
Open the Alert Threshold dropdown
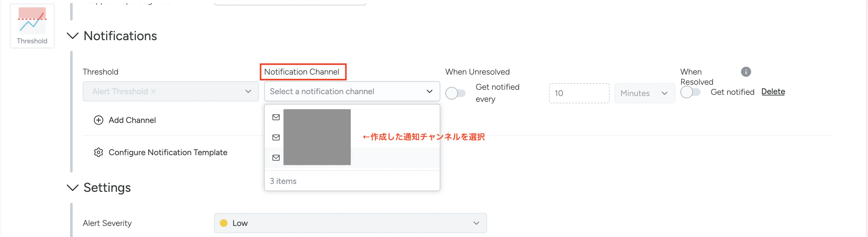pyautogui.click(x=171, y=91)
